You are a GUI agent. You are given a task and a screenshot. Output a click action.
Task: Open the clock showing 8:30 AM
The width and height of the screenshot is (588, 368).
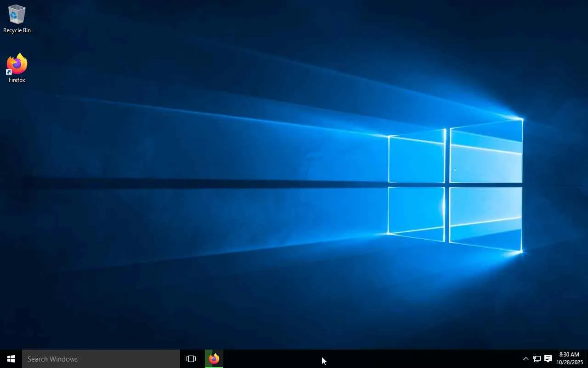click(x=570, y=358)
